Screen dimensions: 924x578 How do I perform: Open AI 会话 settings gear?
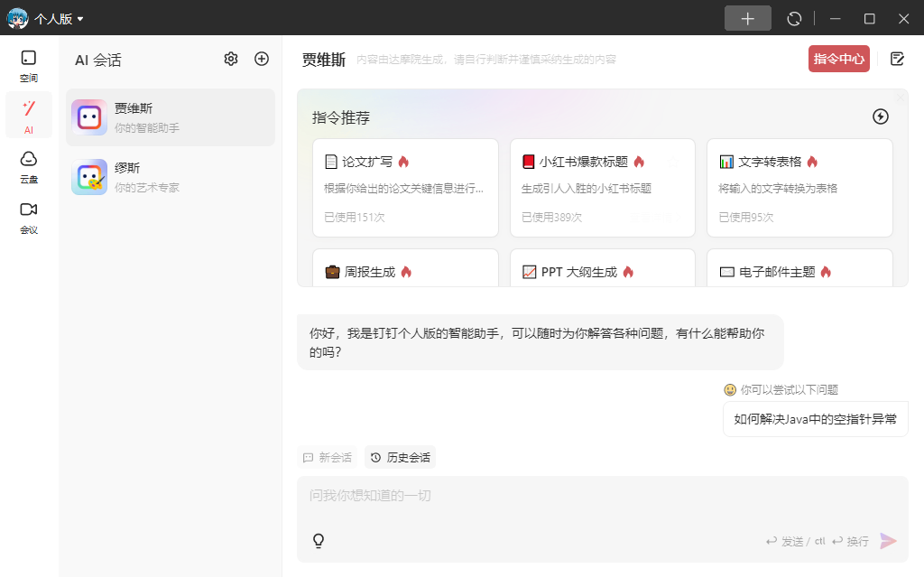231,59
